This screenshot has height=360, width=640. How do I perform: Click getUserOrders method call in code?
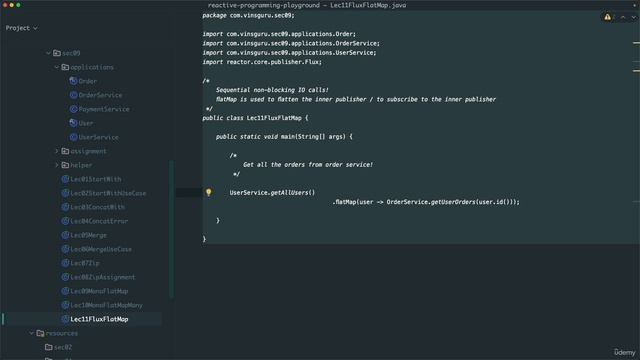pos(453,202)
